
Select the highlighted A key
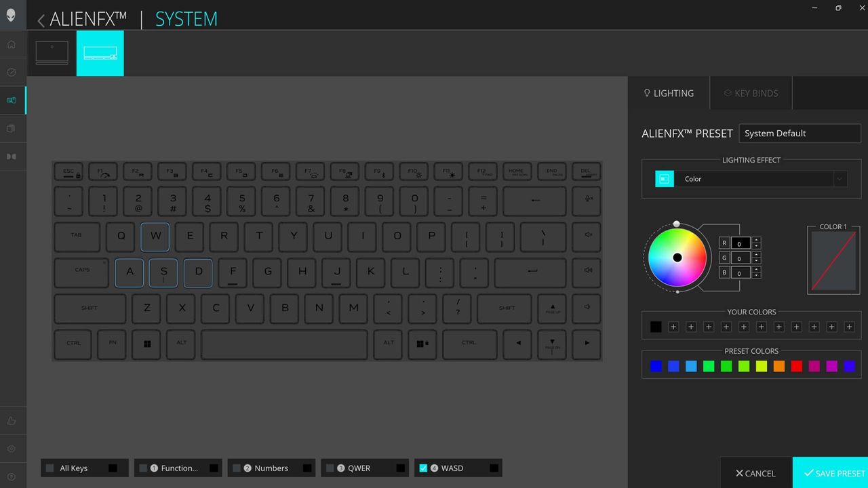pyautogui.click(x=130, y=272)
